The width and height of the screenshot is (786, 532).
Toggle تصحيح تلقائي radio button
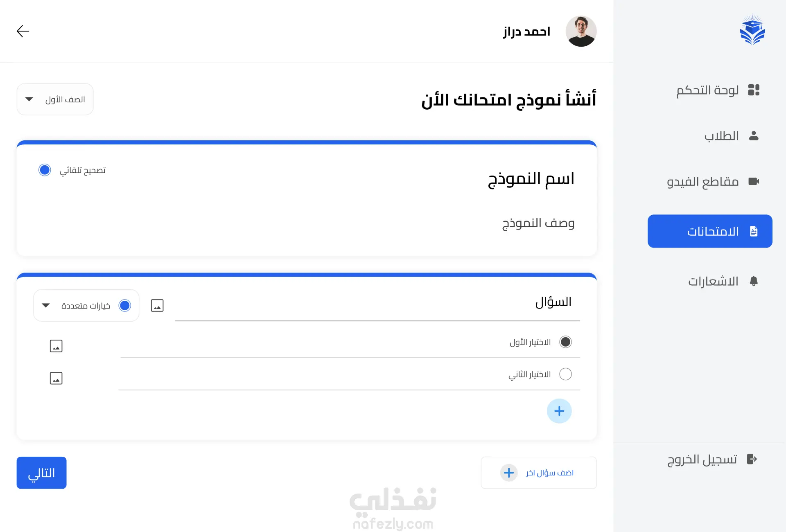click(x=45, y=170)
